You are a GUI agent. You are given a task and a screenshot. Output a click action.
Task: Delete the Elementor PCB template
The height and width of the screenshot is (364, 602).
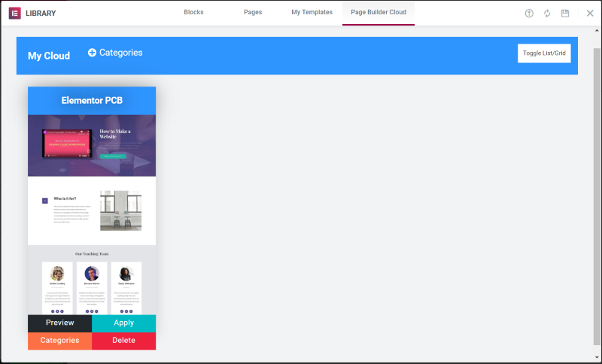[124, 341]
